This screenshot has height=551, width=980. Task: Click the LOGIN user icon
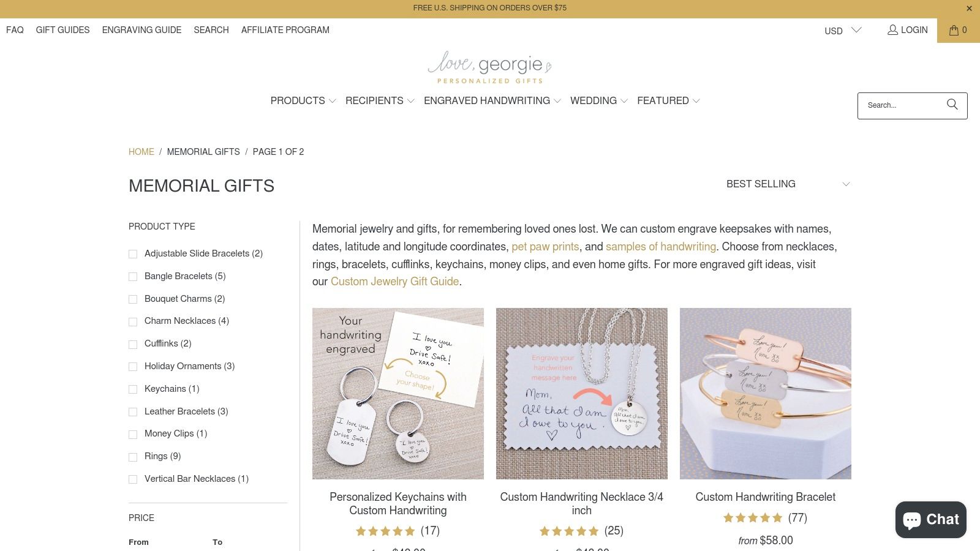[892, 30]
